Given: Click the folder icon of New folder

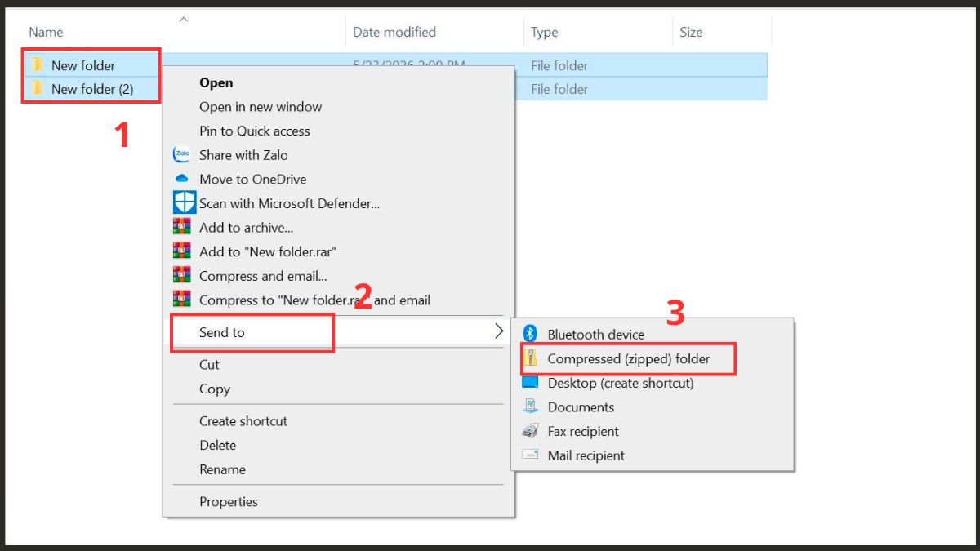Looking at the screenshot, I should [38, 64].
